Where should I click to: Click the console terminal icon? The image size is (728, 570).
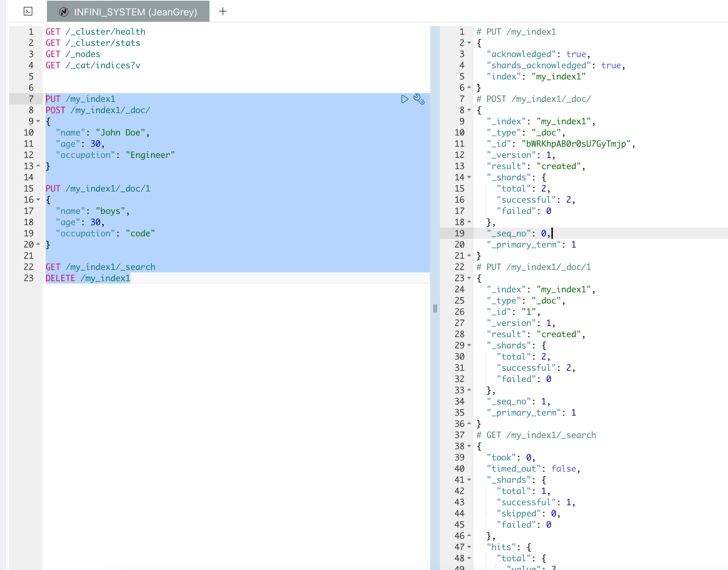28,12
